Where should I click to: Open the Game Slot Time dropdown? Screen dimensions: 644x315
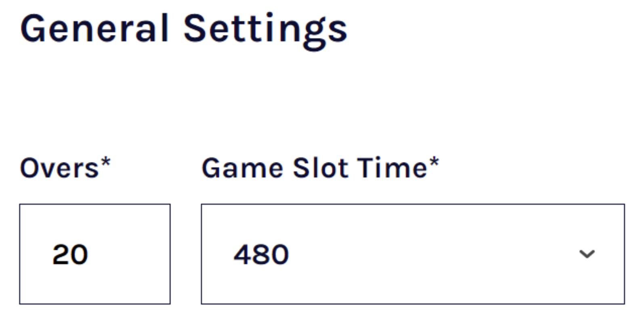coord(412,254)
